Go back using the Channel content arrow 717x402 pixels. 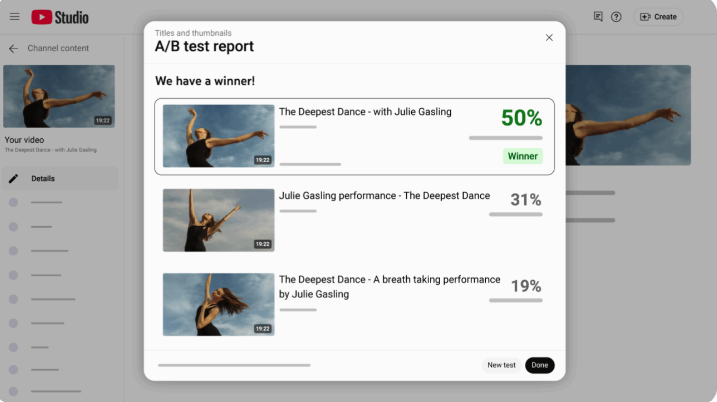click(x=14, y=48)
